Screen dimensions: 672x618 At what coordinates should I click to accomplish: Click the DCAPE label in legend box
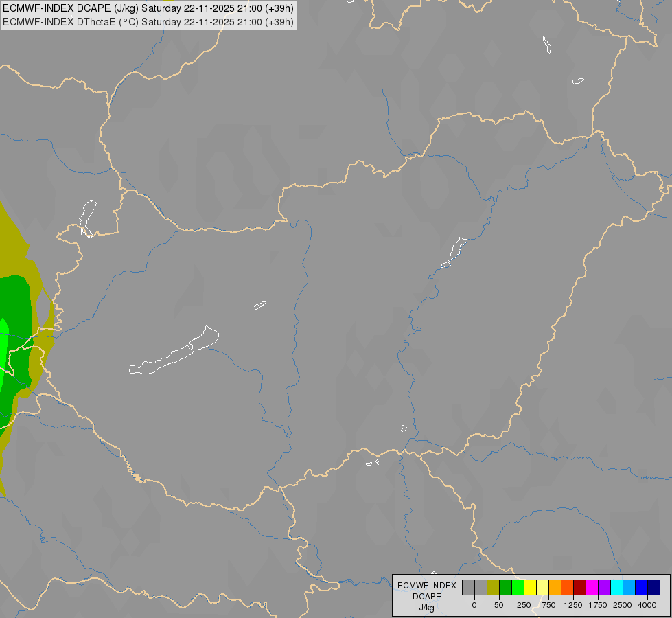pos(427,597)
